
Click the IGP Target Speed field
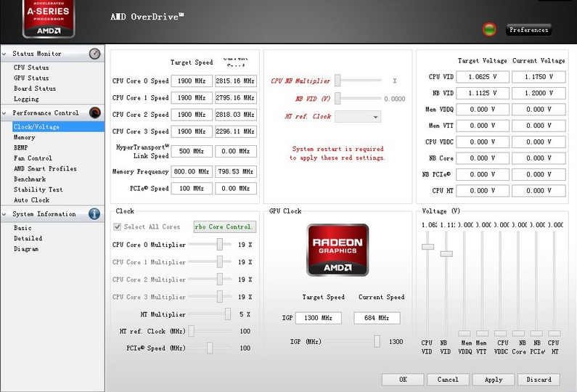tap(318, 319)
